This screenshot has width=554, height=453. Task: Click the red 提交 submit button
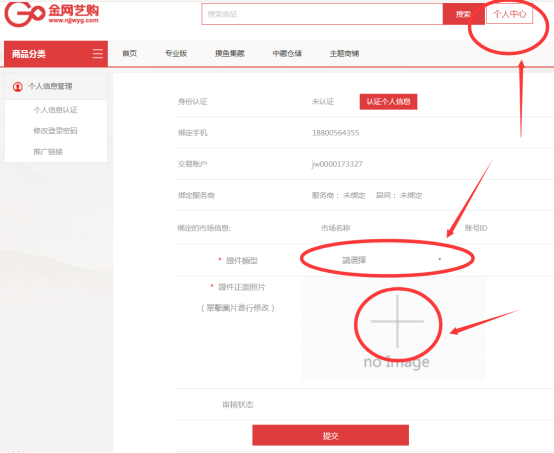330,435
